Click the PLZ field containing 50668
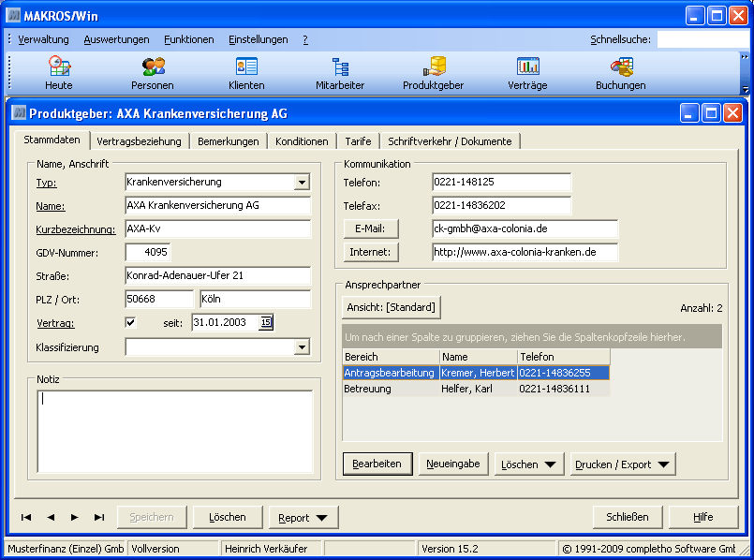The width and height of the screenshot is (754, 560). pyautogui.click(x=159, y=299)
